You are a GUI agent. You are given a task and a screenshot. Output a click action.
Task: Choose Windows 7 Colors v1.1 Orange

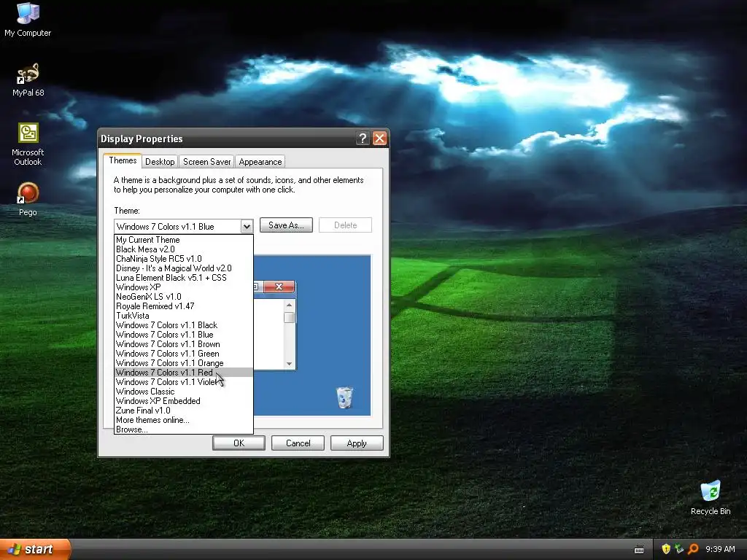pyautogui.click(x=184, y=363)
